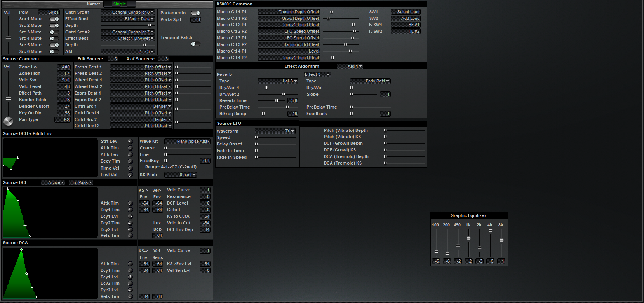
Task: Toggle Src 2 Mute switch
Action: 54,26
